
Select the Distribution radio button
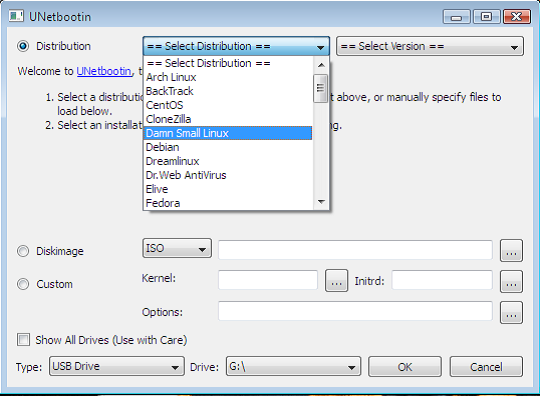click(23, 46)
